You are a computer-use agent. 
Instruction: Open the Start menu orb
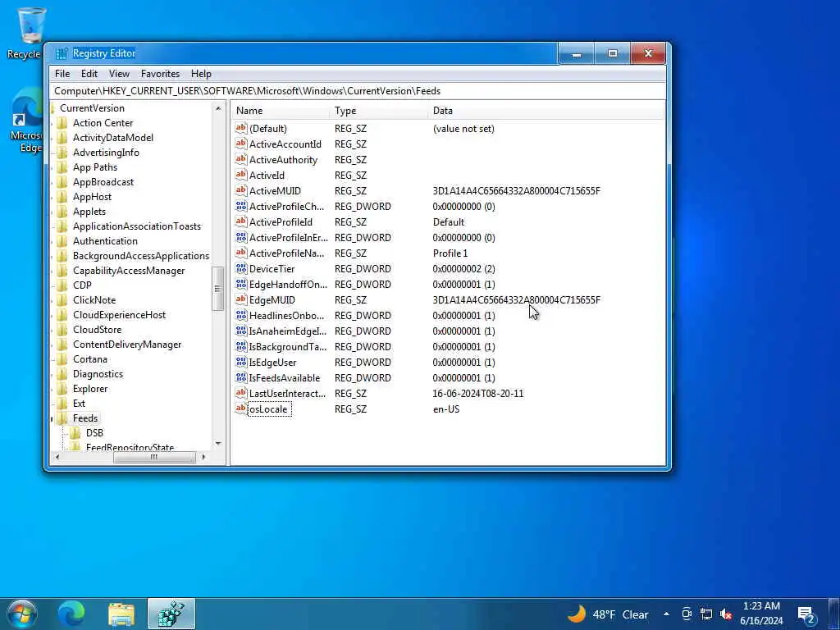(x=22, y=614)
